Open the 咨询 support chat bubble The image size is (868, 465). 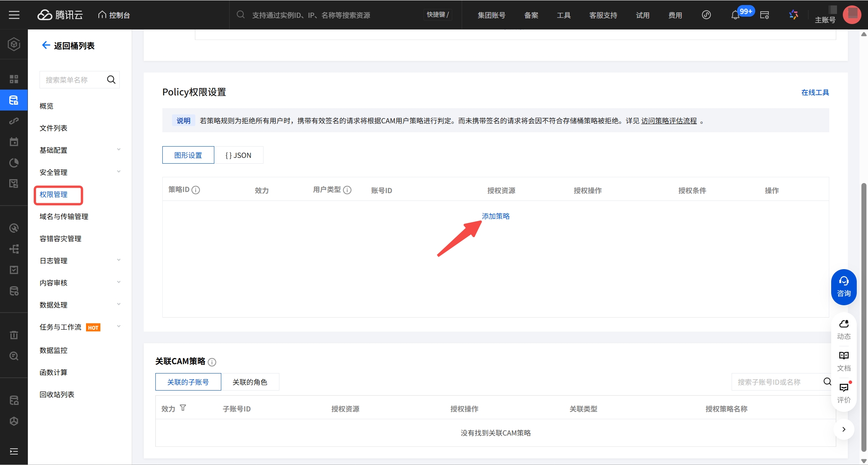(844, 287)
